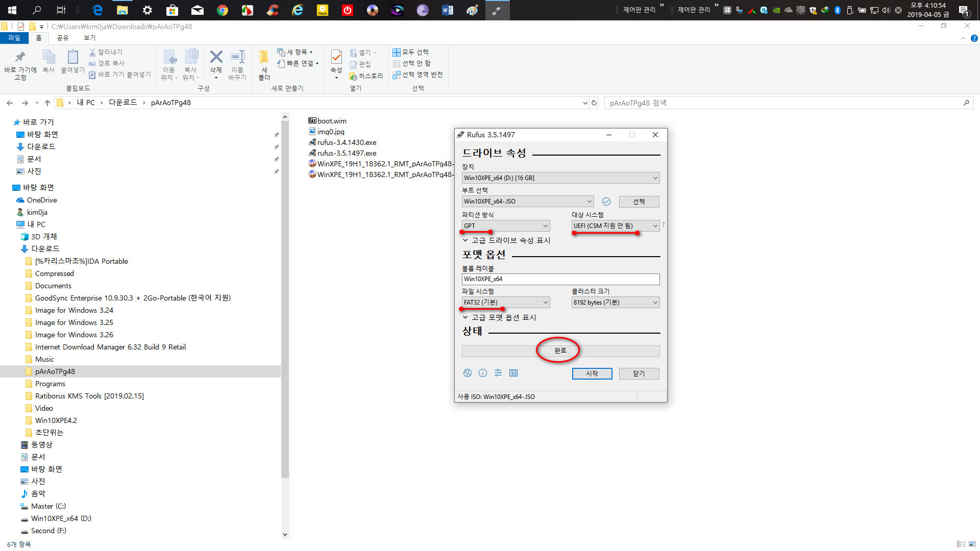Open Microsoft Word from the taskbar

click(x=447, y=10)
